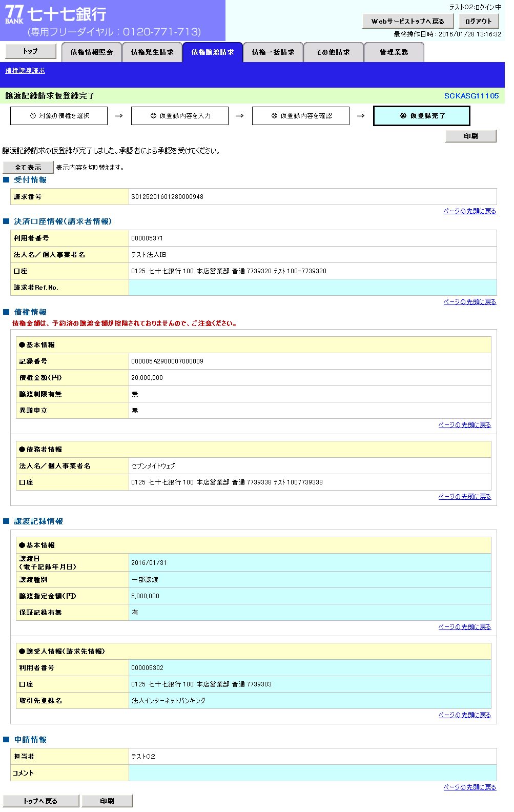Open the 債権一括請求 tab
Image resolution: width=514 pixels, height=812 pixels.
click(x=273, y=52)
